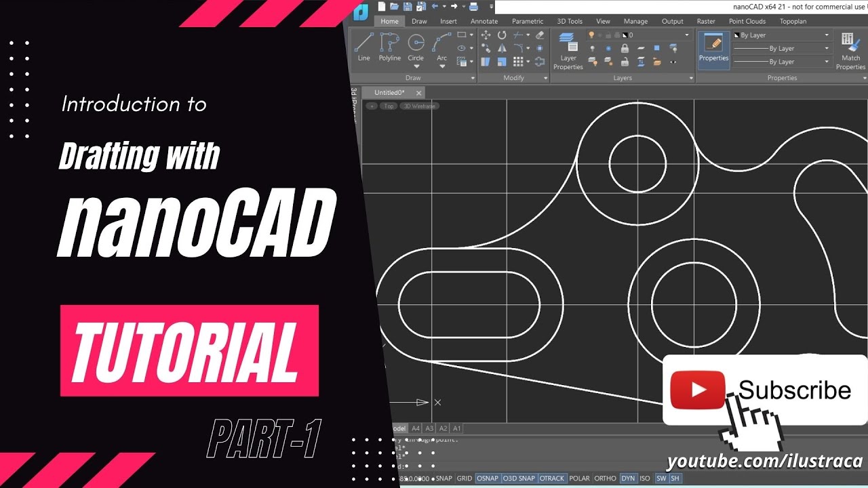868x488 pixels.
Task: Select the Circle tool
Action: click(416, 46)
